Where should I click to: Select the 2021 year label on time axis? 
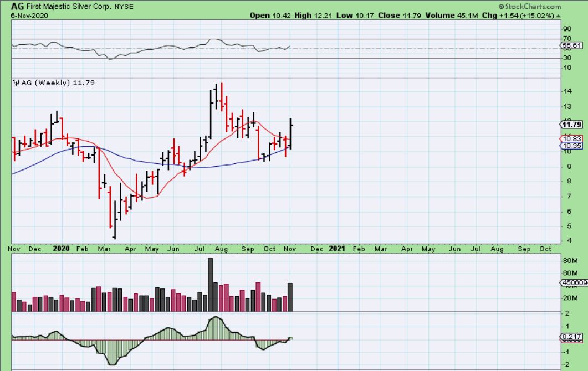point(337,249)
